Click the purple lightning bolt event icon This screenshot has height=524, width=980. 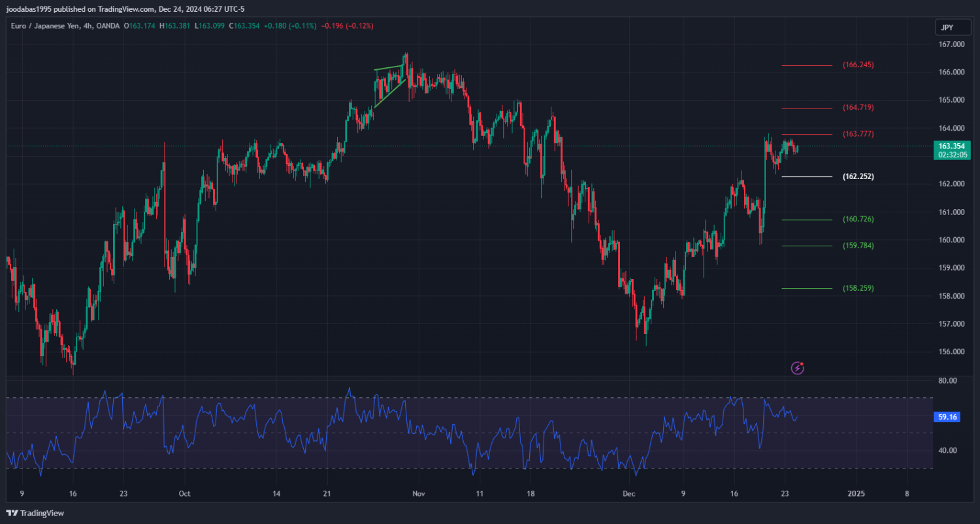797,368
